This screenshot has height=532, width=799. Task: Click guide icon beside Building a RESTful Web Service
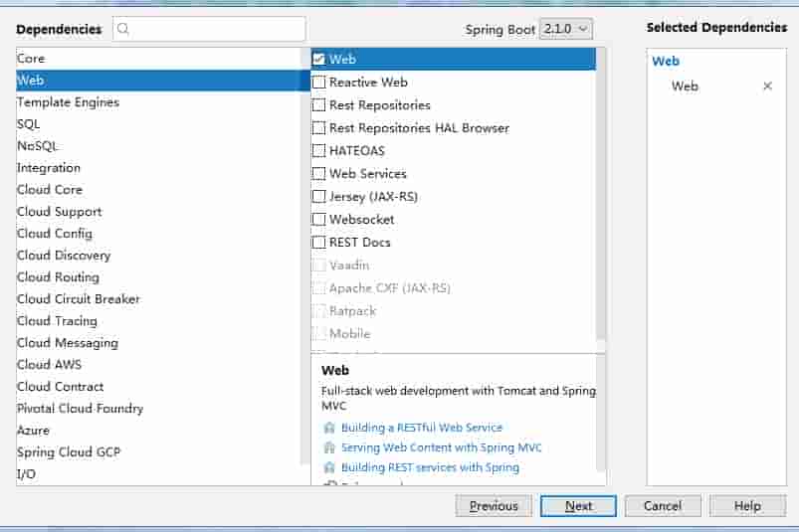click(329, 428)
